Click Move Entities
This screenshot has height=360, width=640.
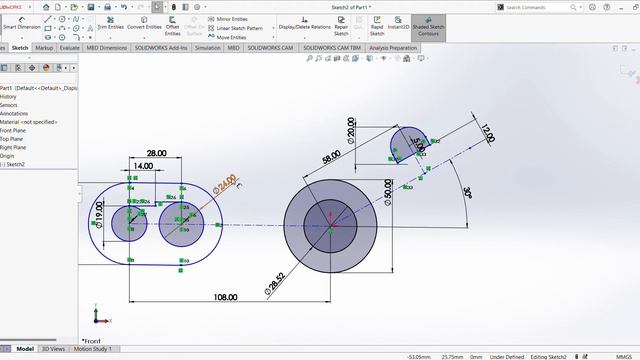227,37
